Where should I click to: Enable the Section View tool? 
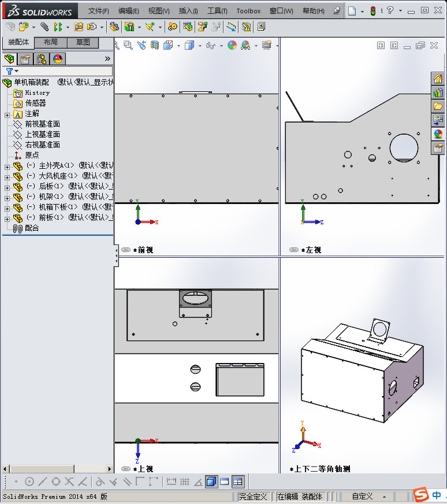pos(154,45)
